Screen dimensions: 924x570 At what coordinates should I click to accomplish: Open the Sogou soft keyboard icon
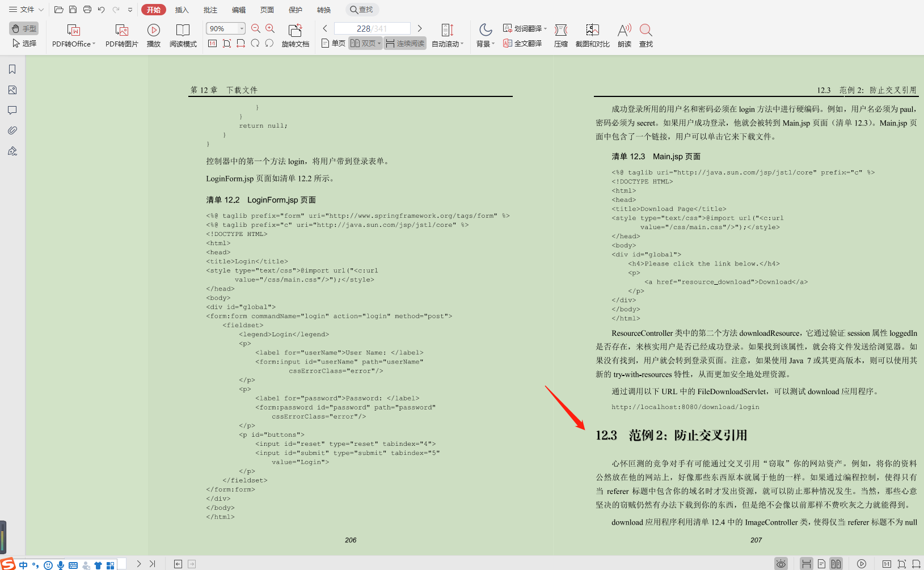click(73, 565)
